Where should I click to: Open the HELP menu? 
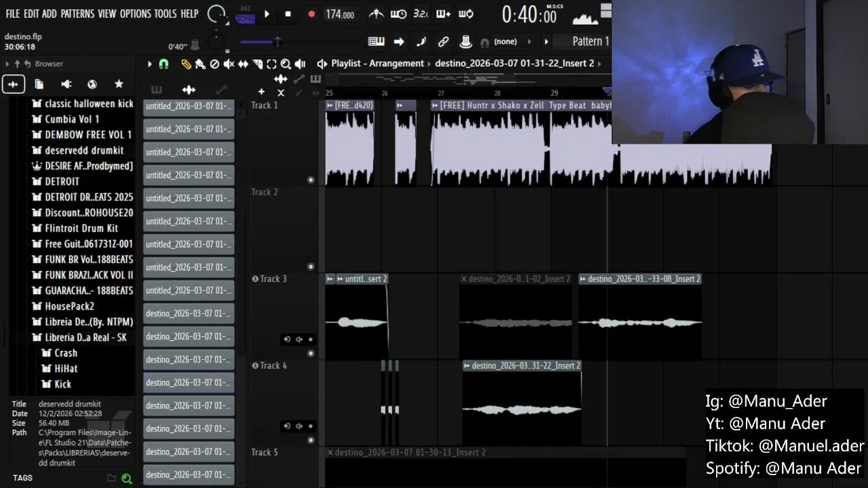190,14
